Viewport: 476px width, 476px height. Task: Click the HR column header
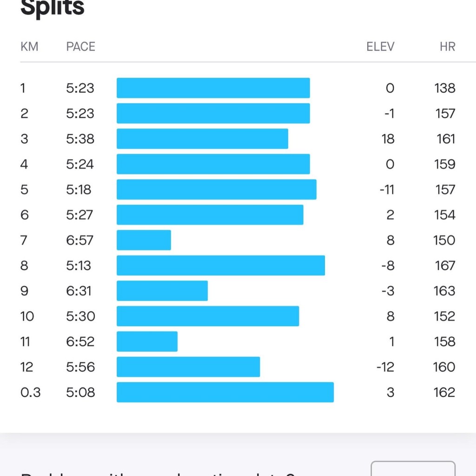tap(447, 47)
